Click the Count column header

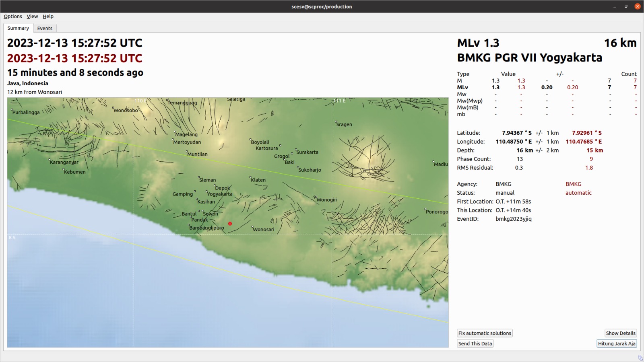tap(629, 74)
